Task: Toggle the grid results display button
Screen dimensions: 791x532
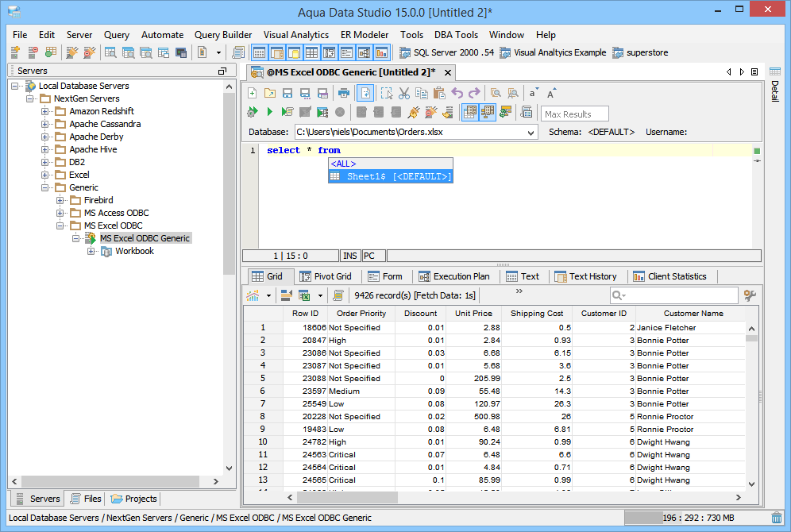Action: tap(470, 112)
